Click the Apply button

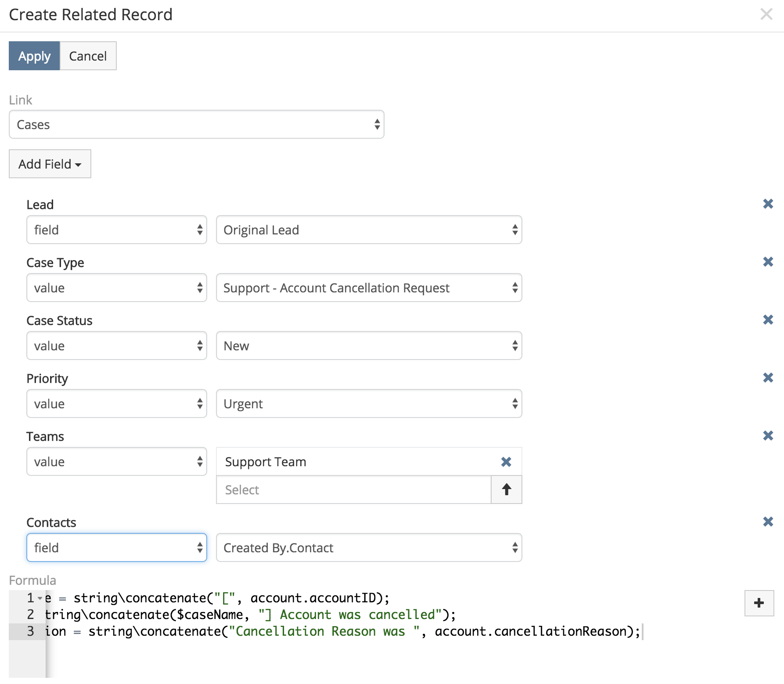[x=34, y=56]
